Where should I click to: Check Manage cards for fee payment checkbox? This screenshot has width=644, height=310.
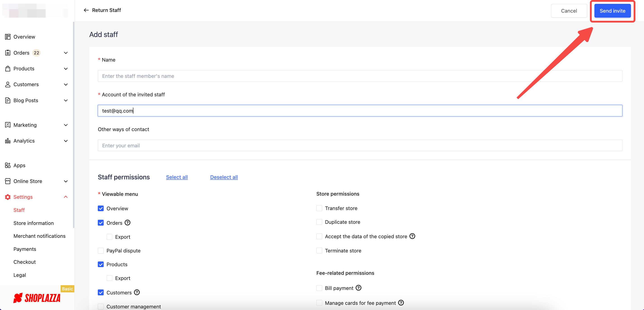319,303
